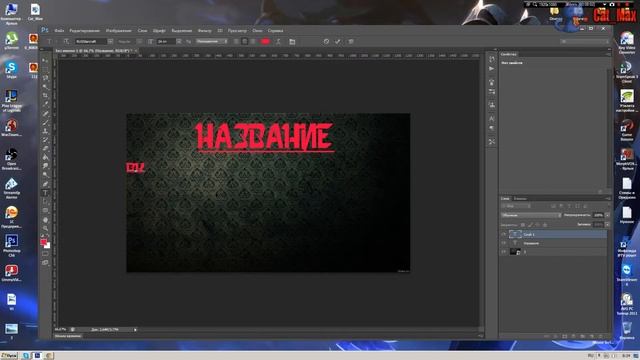Open the layer blend mode dropdown
640x360 pixels.
[x=531, y=215]
